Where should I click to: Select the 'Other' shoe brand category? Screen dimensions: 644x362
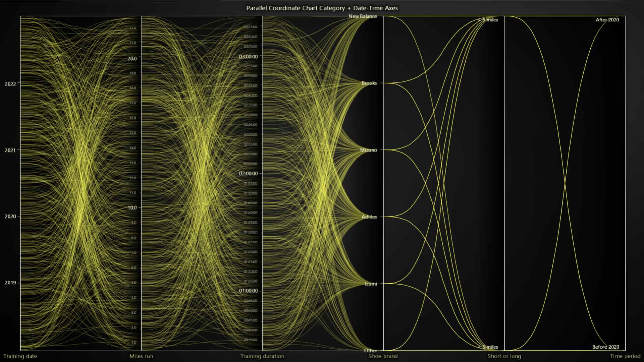click(370, 351)
